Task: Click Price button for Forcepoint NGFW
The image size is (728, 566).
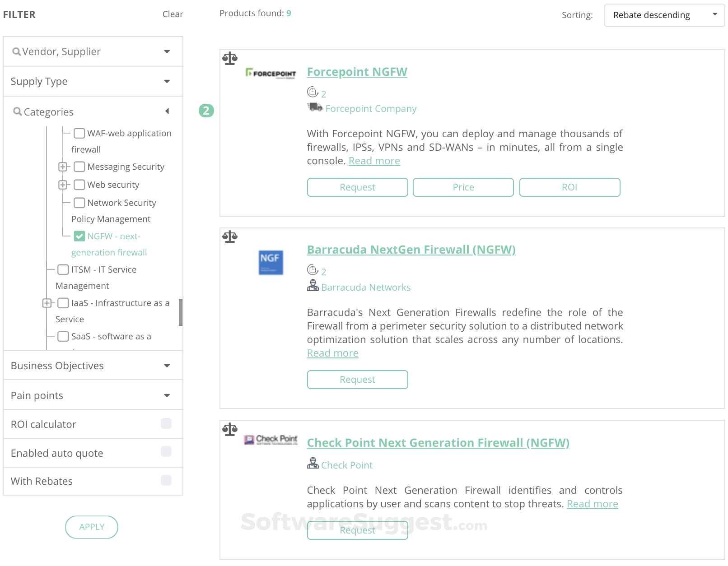Action: (x=463, y=187)
